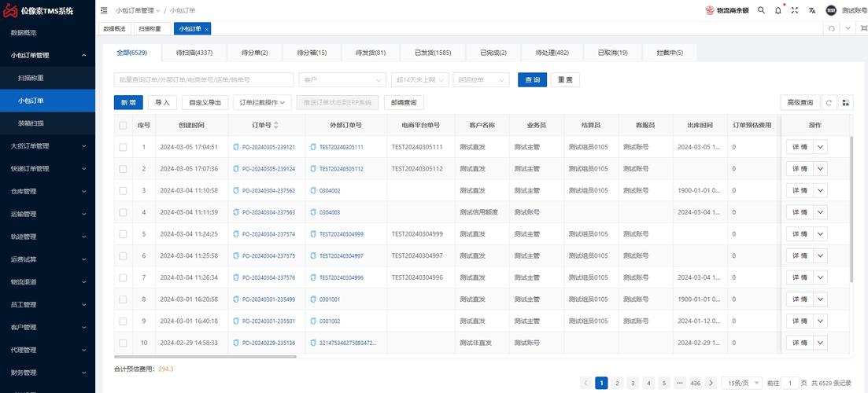Image resolution: width=868 pixels, height=393 pixels.
Task: Copy order number PO-20240305-239124 icon
Action: (x=236, y=168)
